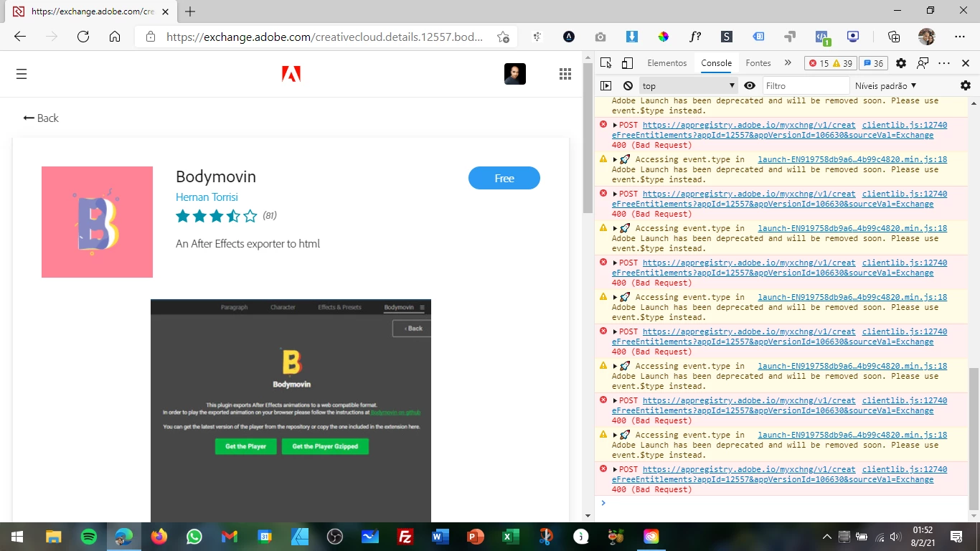
Task: Open the Adobe profile avatar menu
Action: [x=515, y=74]
